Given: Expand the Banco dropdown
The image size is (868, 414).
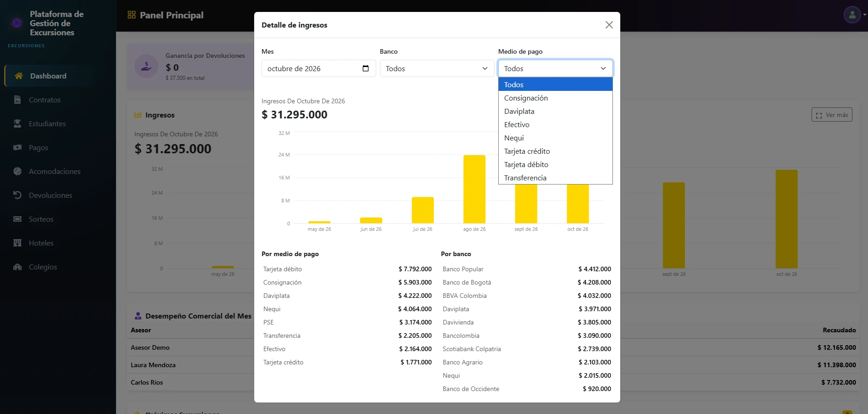Looking at the screenshot, I should (x=437, y=68).
